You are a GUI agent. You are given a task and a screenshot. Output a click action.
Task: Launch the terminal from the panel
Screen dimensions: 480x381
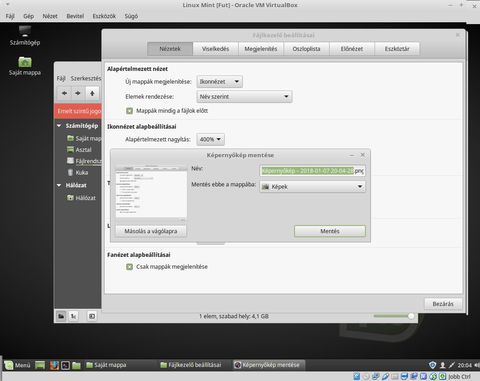click(x=65, y=365)
